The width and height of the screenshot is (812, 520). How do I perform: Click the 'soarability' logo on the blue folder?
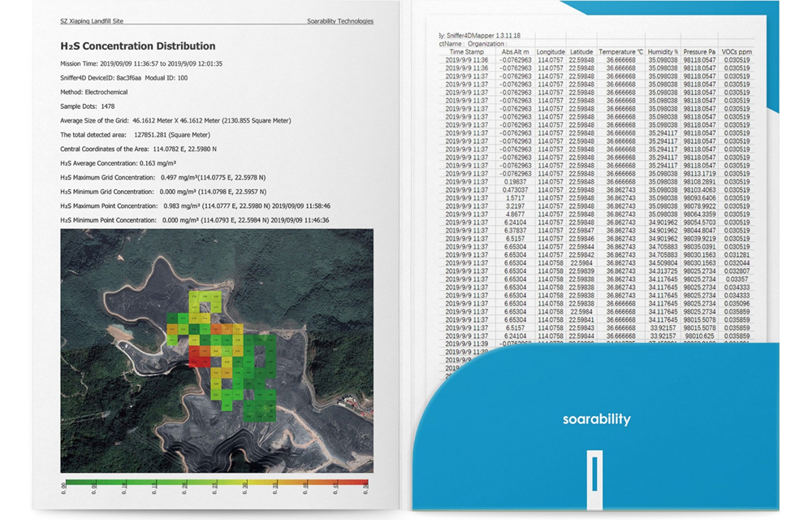pos(597,419)
